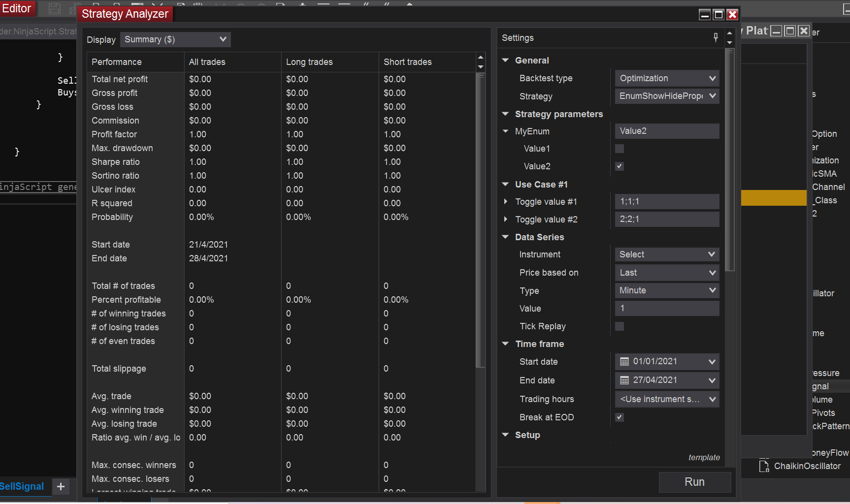Uncheck the Break at EOD checkbox
This screenshot has width=850, height=504.
[620, 417]
